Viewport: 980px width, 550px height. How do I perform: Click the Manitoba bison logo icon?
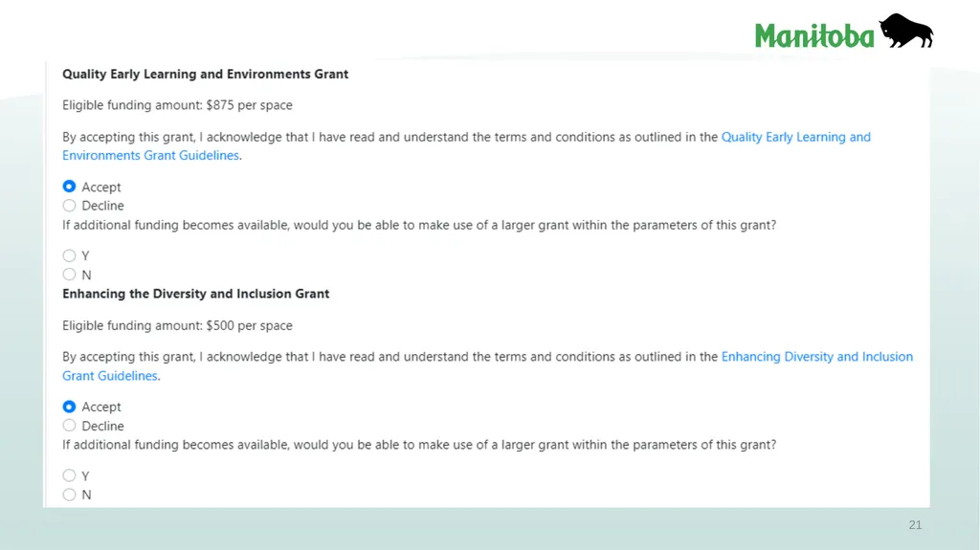(905, 31)
